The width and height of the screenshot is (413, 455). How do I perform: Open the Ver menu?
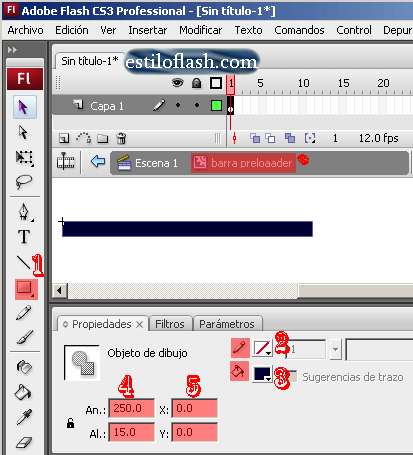pos(108,30)
